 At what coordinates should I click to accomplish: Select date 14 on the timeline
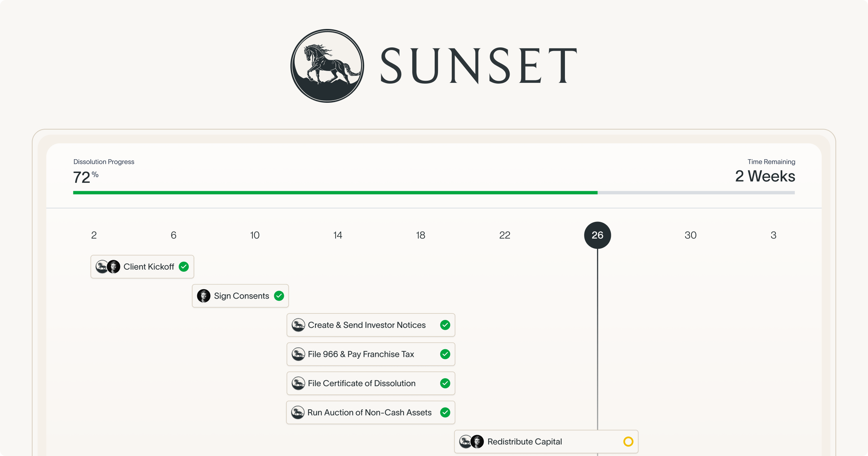[x=337, y=235]
